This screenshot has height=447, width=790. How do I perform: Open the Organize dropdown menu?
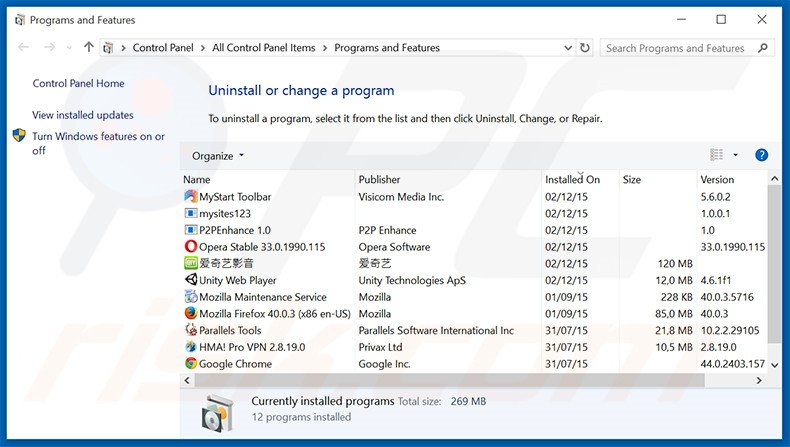pos(218,156)
